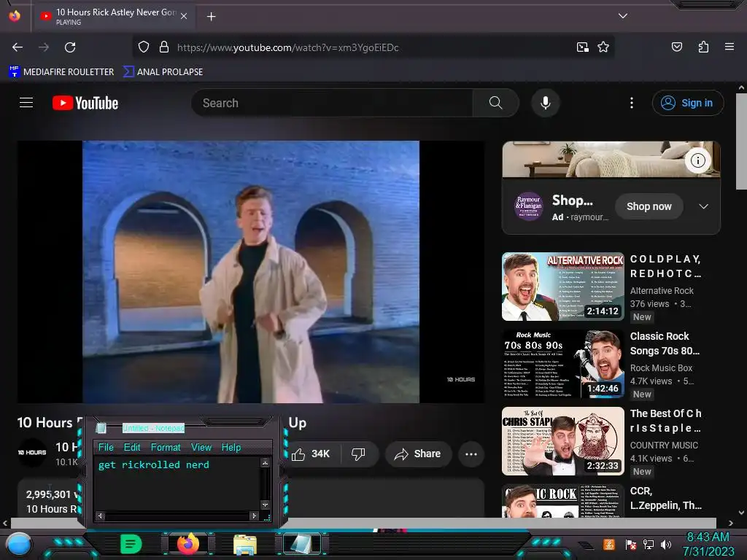Click the Start orb button
This screenshot has width=747, height=560.
pos(19,545)
